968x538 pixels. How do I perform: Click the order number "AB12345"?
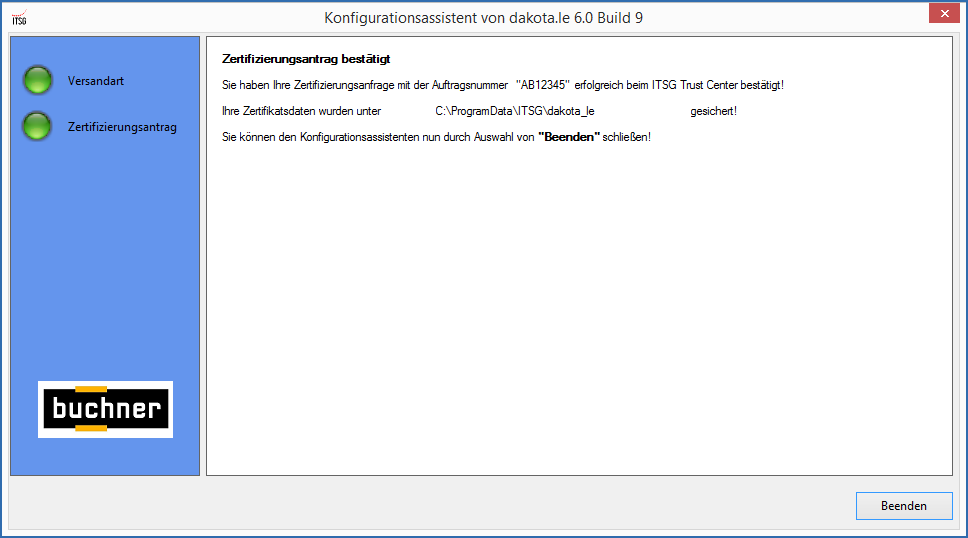[542, 85]
